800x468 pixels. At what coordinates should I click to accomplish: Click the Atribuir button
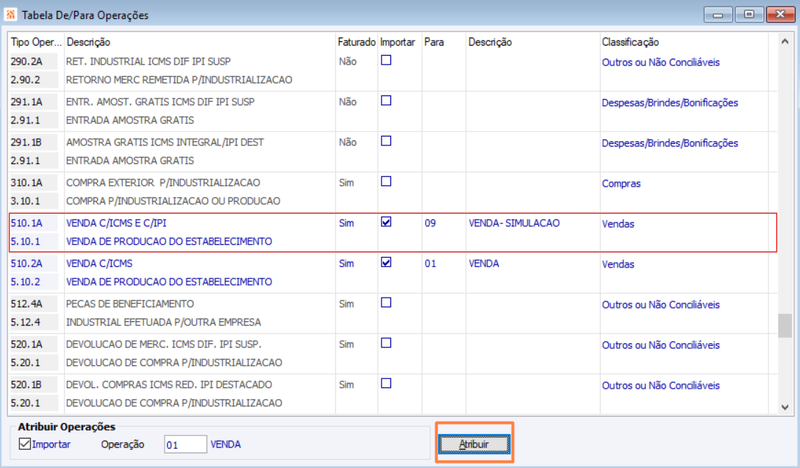click(x=474, y=444)
